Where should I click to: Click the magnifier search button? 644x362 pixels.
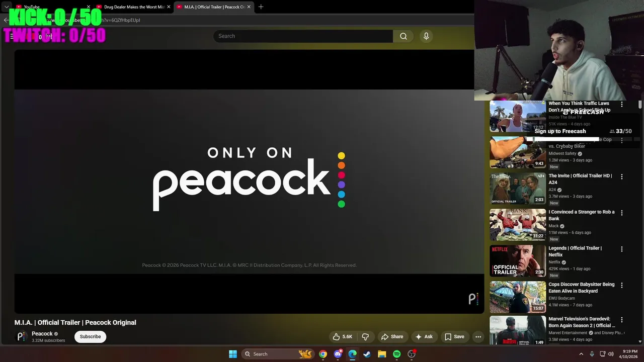tap(404, 36)
